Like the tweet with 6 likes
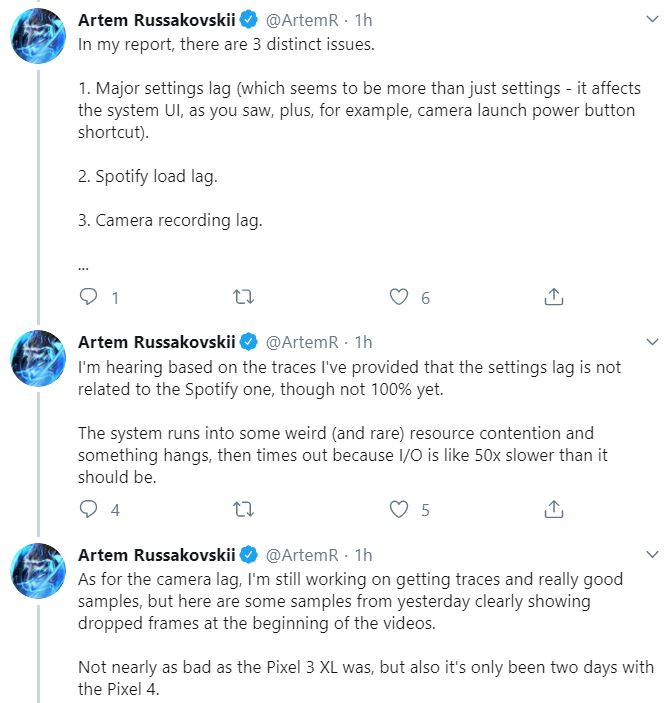672x703 pixels. 399,297
